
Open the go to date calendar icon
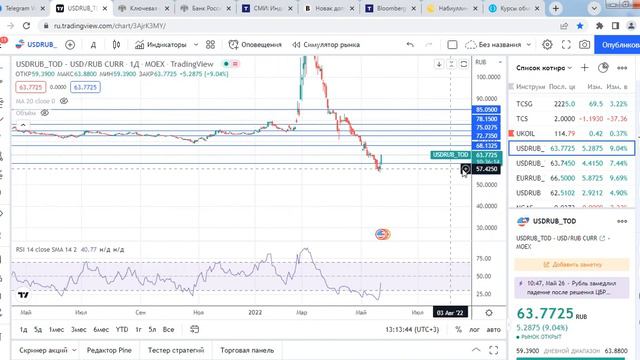click(x=195, y=329)
